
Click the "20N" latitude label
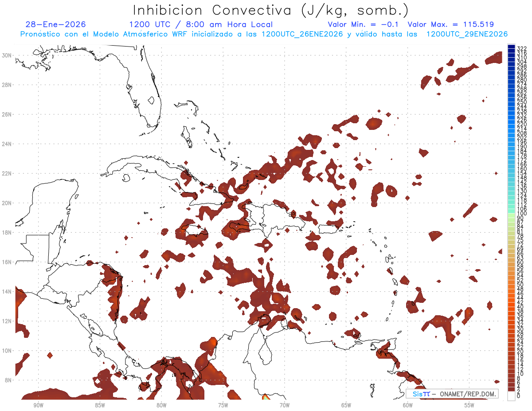pos(7,203)
